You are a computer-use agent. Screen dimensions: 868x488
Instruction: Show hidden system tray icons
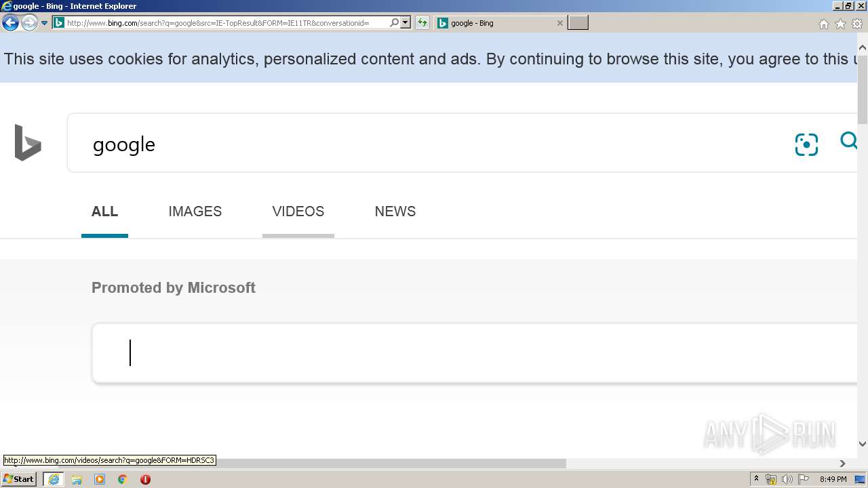756,479
